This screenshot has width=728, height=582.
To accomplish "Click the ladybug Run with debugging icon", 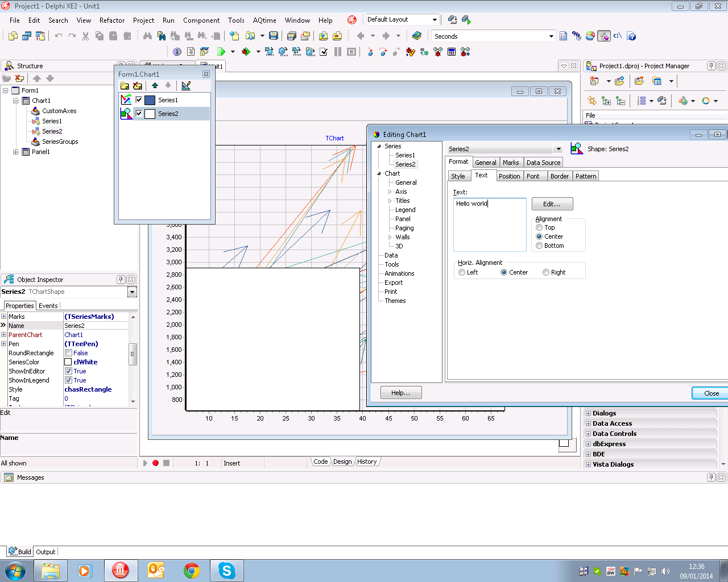I will pos(246,52).
